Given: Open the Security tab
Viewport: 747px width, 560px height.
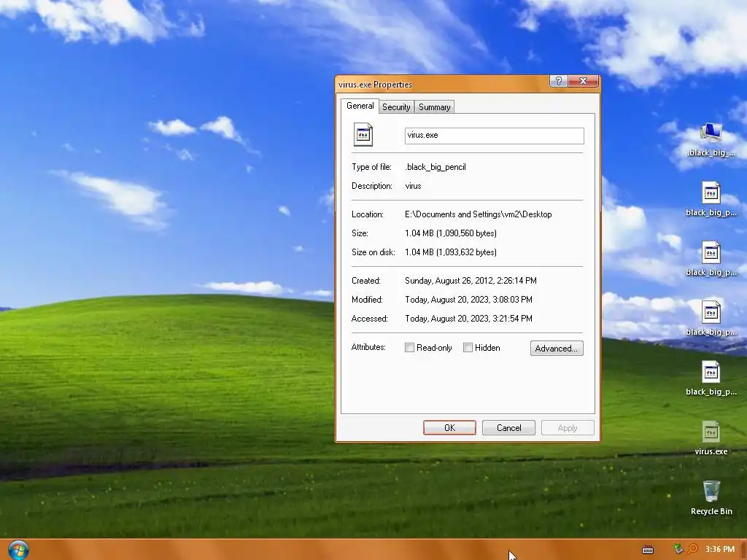Looking at the screenshot, I should [x=396, y=107].
